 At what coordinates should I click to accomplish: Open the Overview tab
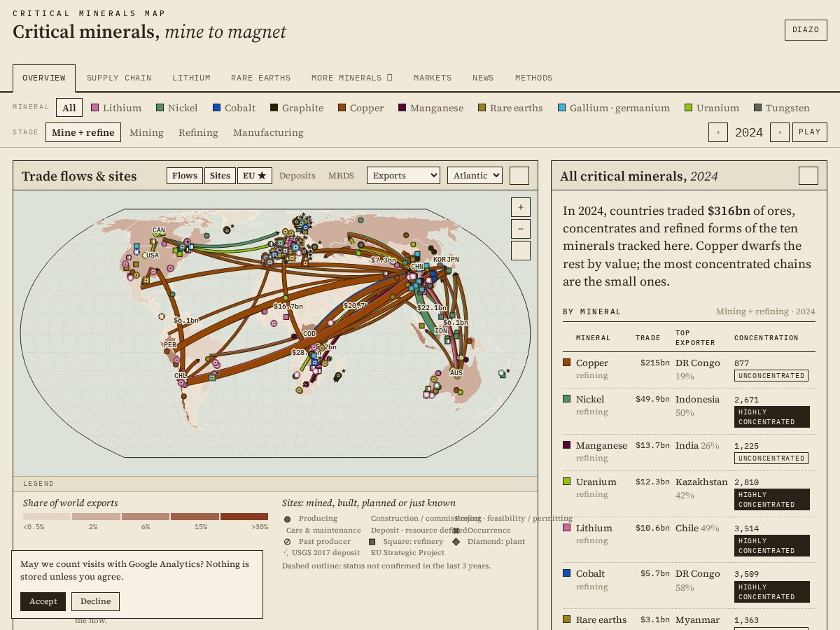point(44,78)
